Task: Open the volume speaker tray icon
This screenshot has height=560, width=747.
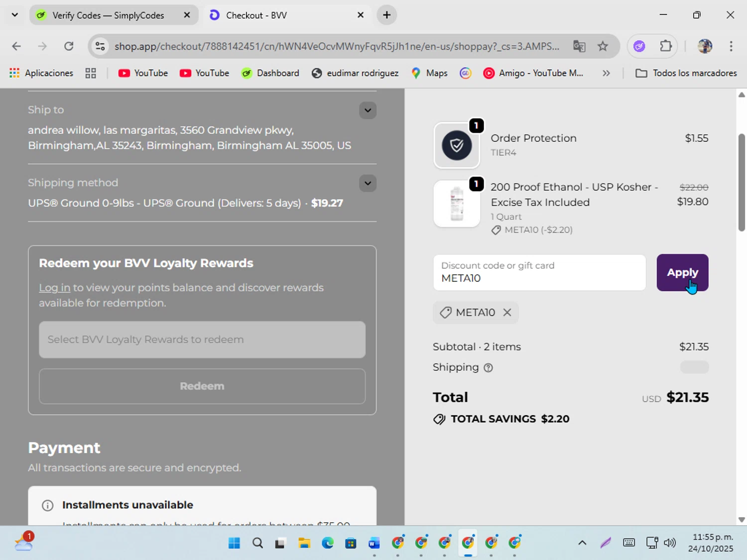Action: (670, 543)
